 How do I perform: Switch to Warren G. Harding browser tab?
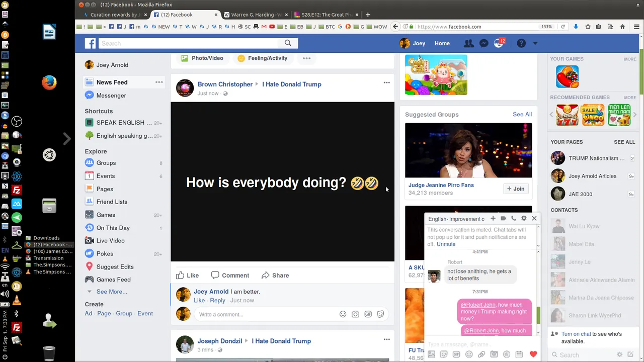(256, 15)
